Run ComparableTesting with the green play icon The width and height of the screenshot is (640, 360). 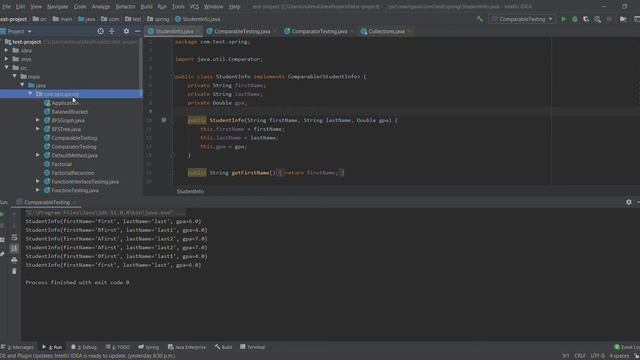564,19
